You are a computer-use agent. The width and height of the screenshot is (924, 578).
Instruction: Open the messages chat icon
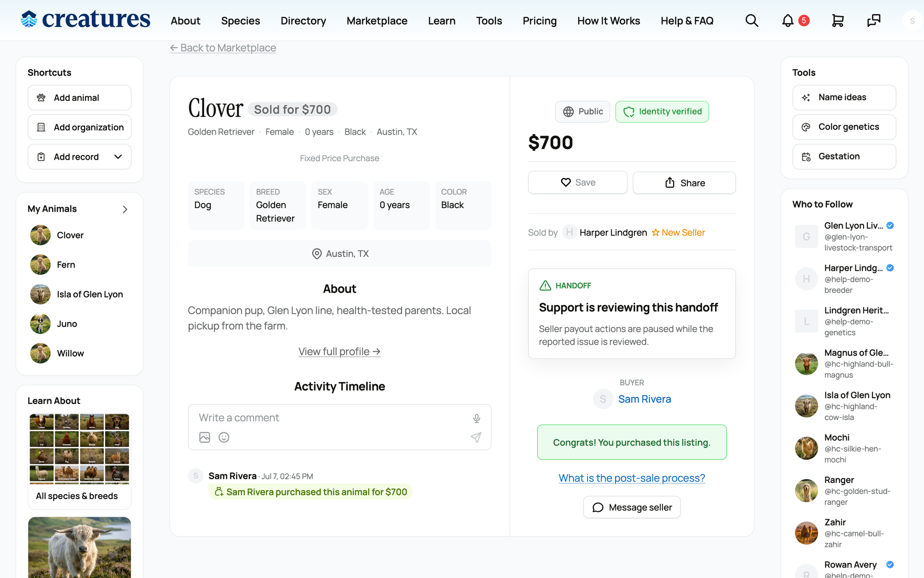point(874,20)
